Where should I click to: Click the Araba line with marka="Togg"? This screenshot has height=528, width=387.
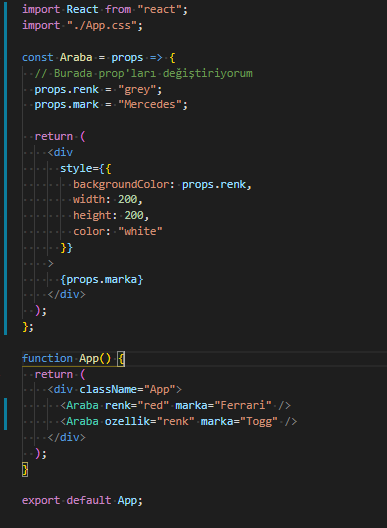click(x=179, y=421)
